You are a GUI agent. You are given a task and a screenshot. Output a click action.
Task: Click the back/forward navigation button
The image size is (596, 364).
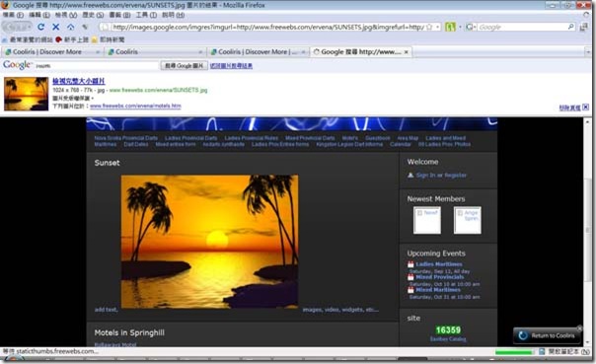(17, 27)
